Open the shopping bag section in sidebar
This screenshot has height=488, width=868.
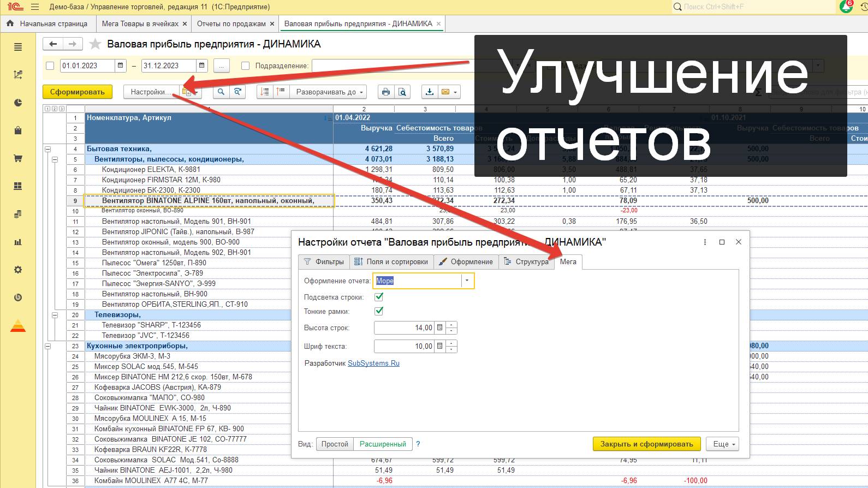[18, 130]
